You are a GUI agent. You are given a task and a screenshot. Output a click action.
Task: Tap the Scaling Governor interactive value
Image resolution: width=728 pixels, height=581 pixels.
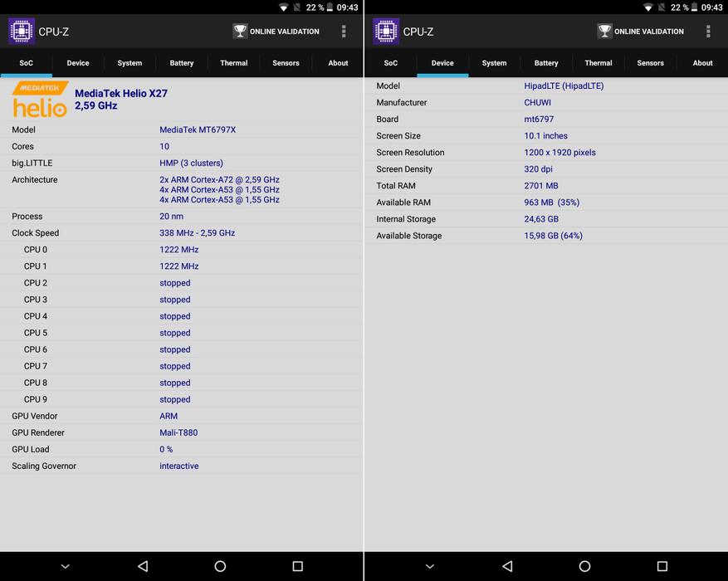(179, 466)
